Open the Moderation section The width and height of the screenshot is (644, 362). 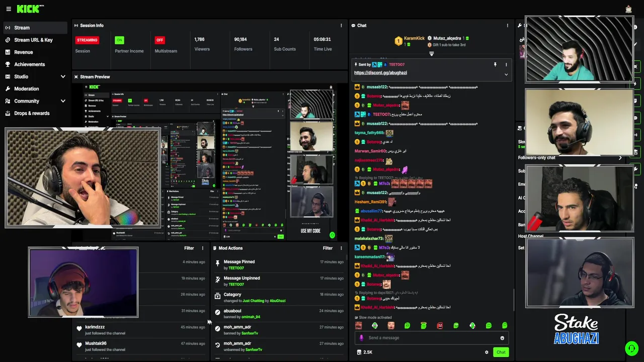[27, 88]
